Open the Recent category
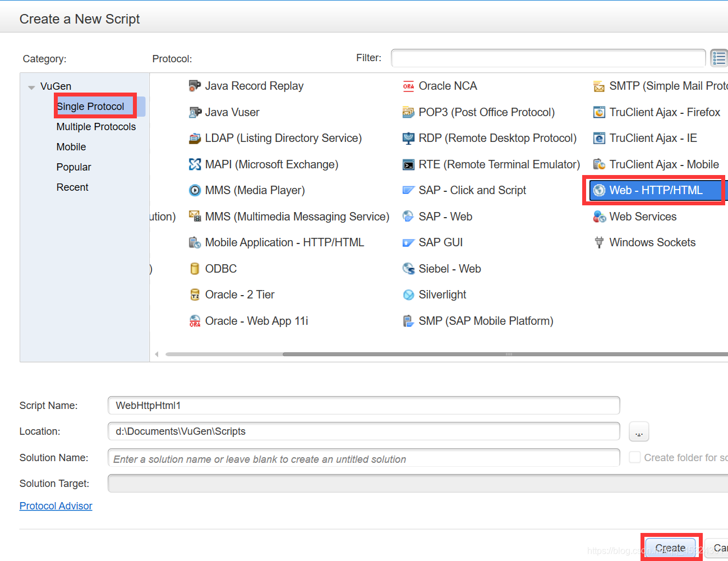728x561 pixels. click(x=72, y=187)
